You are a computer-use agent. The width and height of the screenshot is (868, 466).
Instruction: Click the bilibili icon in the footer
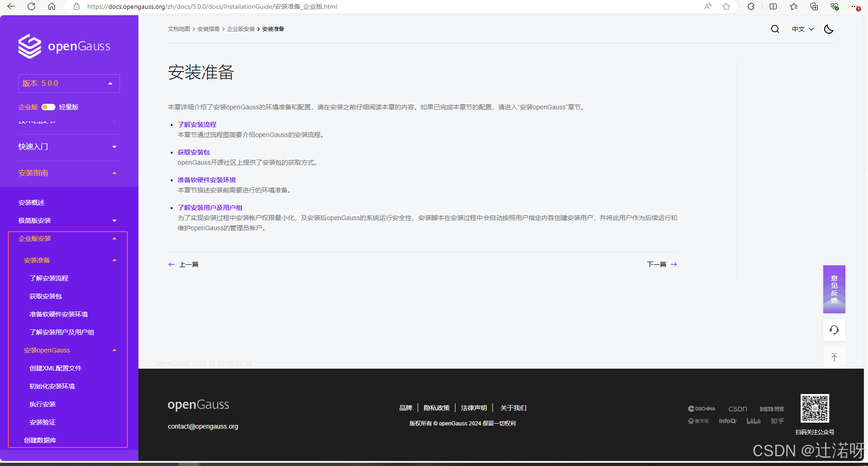(x=754, y=421)
